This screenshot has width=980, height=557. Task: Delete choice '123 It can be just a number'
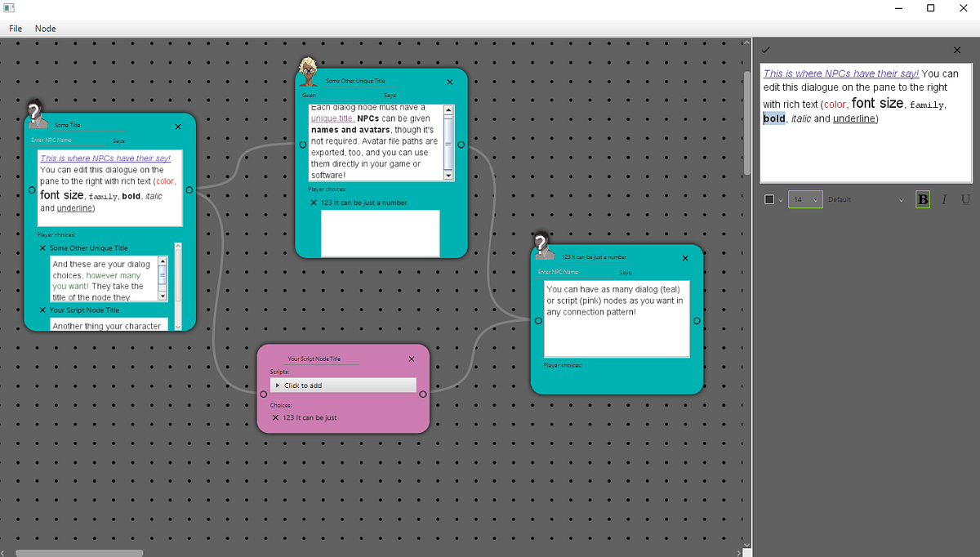coord(314,203)
